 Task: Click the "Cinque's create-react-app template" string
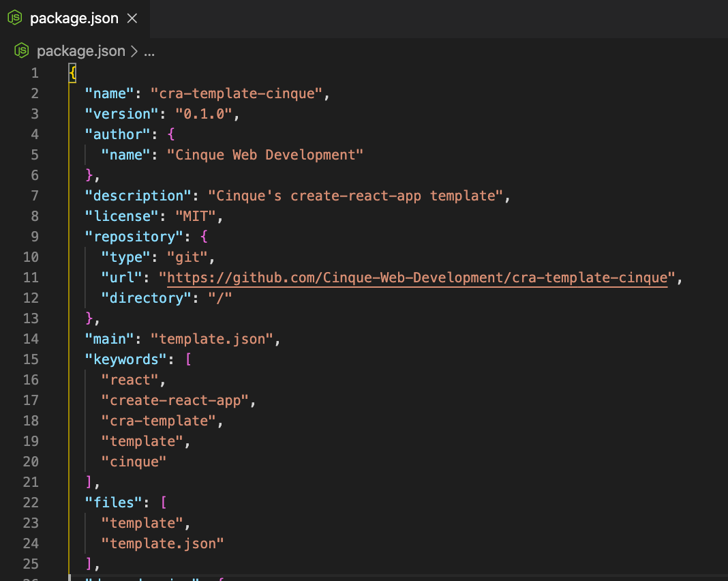pyautogui.click(x=356, y=196)
